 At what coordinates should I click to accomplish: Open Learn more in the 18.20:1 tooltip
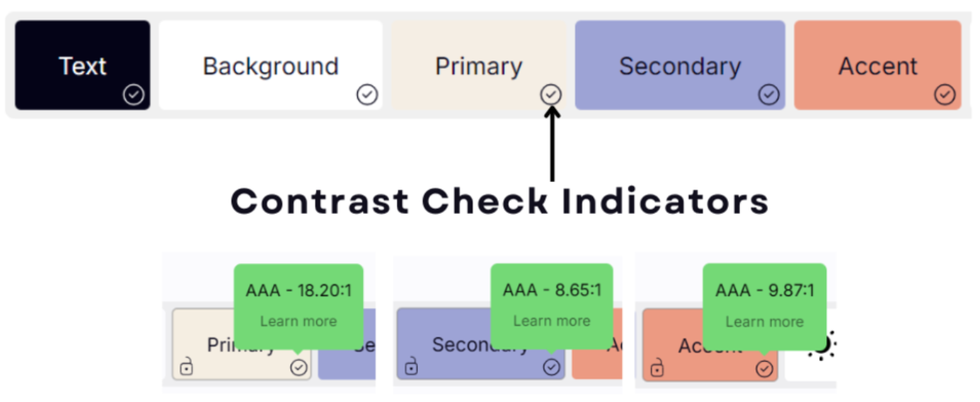[299, 322]
